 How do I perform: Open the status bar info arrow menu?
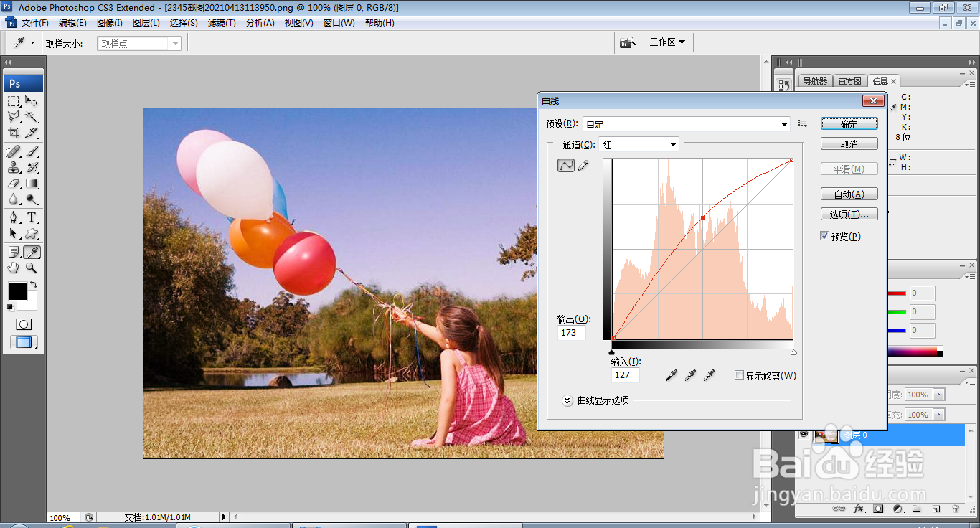[x=224, y=517]
